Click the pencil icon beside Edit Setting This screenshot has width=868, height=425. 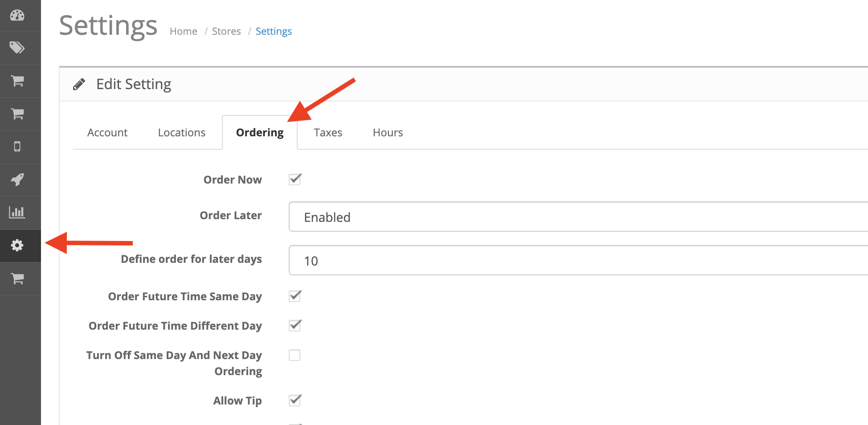click(x=79, y=84)
